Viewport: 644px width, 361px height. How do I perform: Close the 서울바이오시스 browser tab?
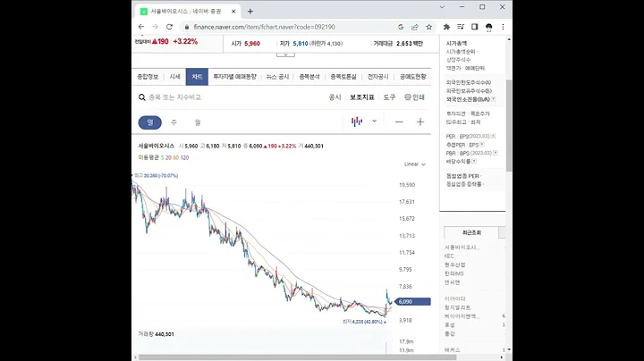point(233,12)
